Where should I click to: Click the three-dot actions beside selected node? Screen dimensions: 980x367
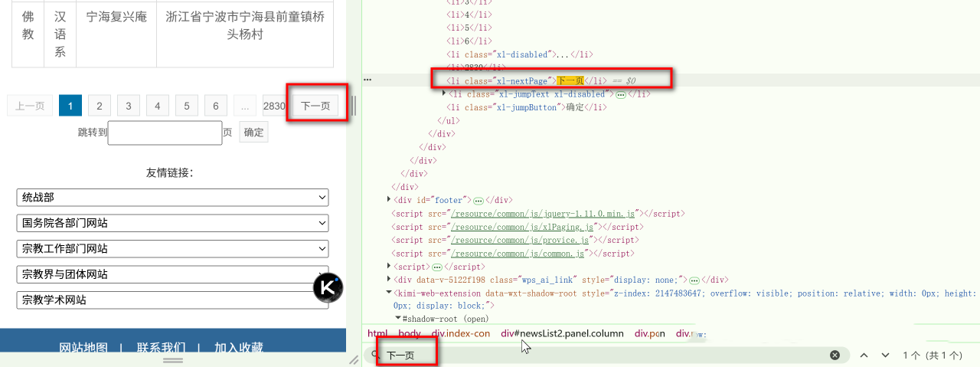click(367, 80)
